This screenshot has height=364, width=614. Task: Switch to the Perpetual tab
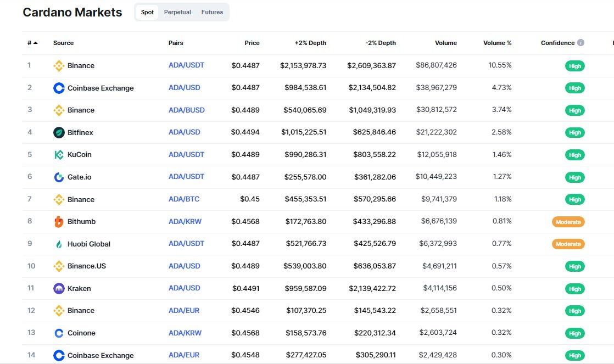[177, 12]
